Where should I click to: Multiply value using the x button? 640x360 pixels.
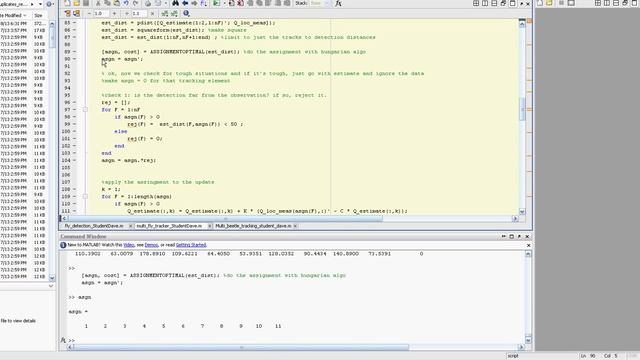point(152,13)
